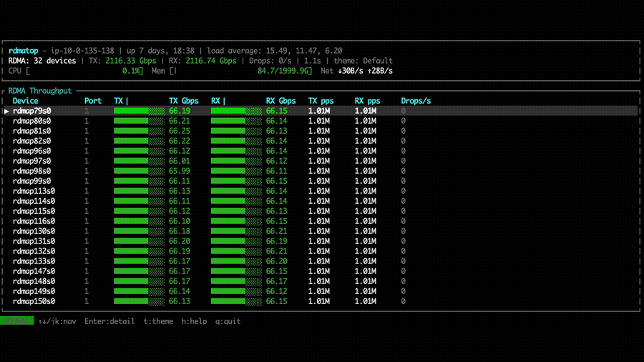
Task: Click the rdmatop title text
Action: [x=24, y=51]
